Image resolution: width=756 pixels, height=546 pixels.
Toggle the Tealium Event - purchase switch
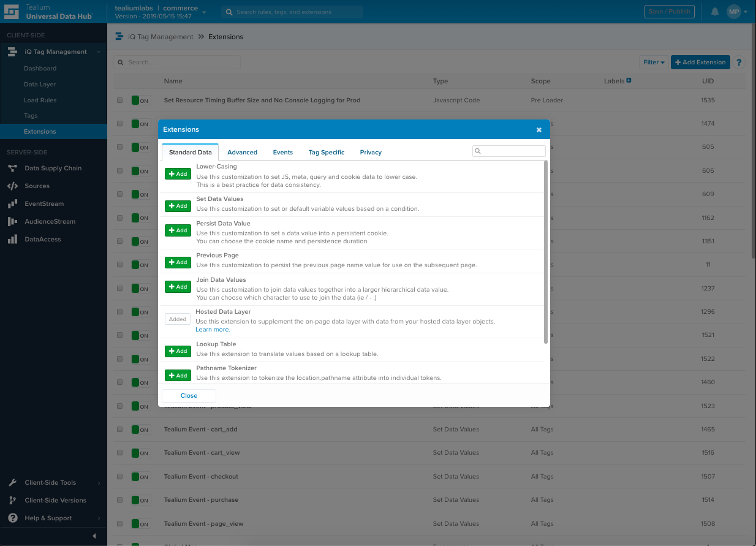click(141, 501)
